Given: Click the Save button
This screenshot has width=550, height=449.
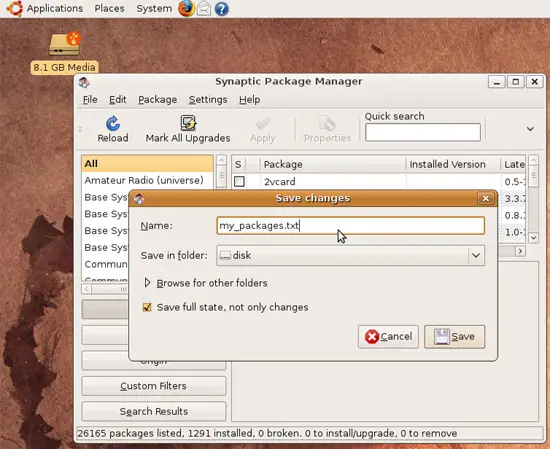Looking at the screenshot, I should [x=455, y=336].
